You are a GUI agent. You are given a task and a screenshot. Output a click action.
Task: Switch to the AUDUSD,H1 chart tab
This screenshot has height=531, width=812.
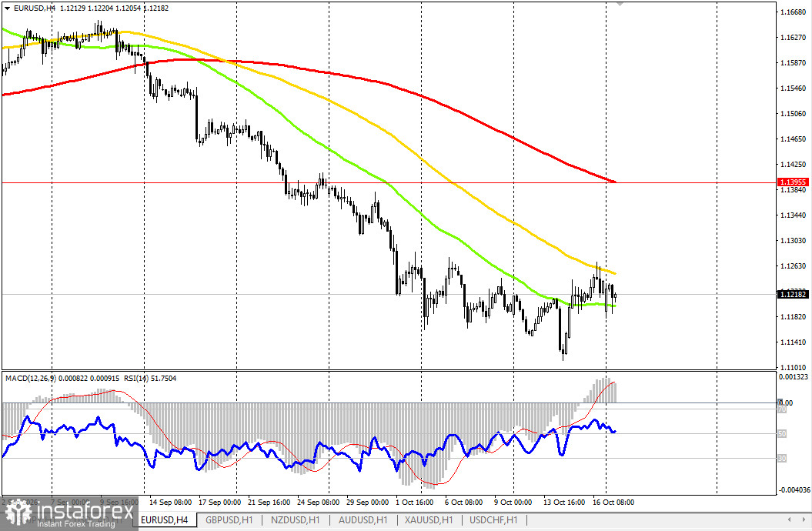tap(363, 519)
